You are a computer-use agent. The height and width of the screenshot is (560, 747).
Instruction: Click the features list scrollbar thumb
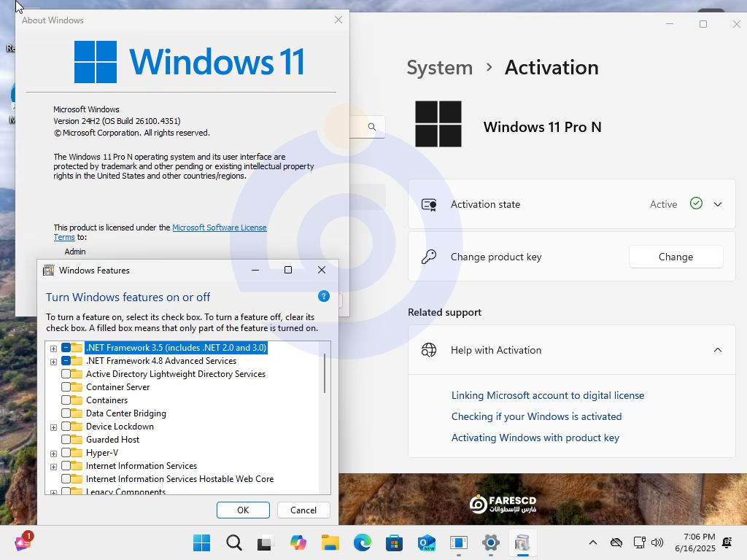[325, 373]
